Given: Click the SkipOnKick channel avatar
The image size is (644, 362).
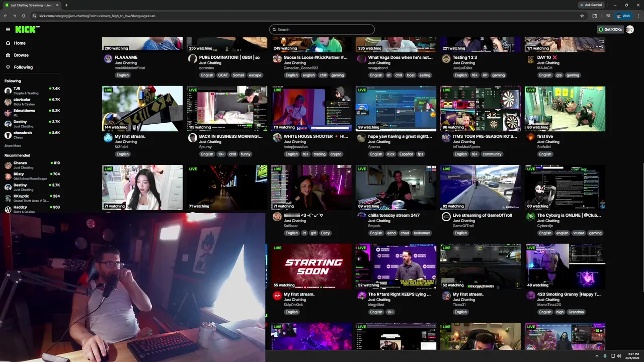Looking at the screenshot, I should click(x=277, y=296).
